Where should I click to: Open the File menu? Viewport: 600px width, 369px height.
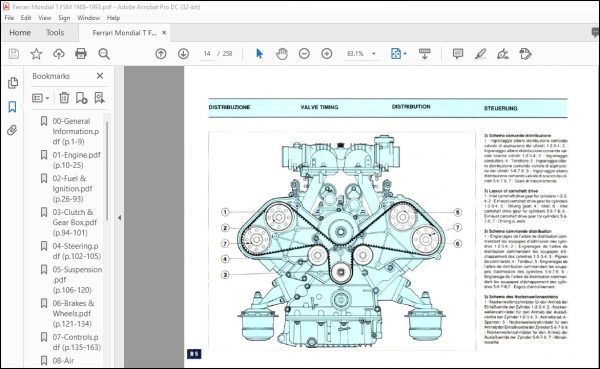(x=9, y=18)
